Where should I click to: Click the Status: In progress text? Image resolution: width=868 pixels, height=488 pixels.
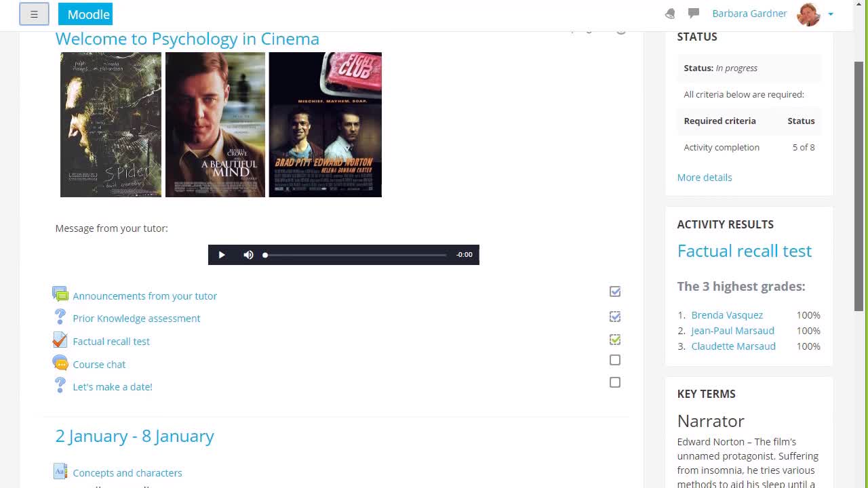720,68
